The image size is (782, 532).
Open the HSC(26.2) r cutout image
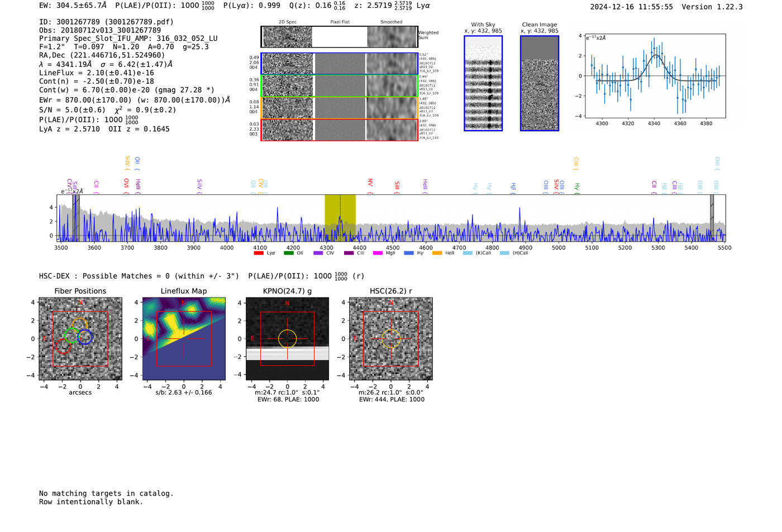(x=391, y=339)
